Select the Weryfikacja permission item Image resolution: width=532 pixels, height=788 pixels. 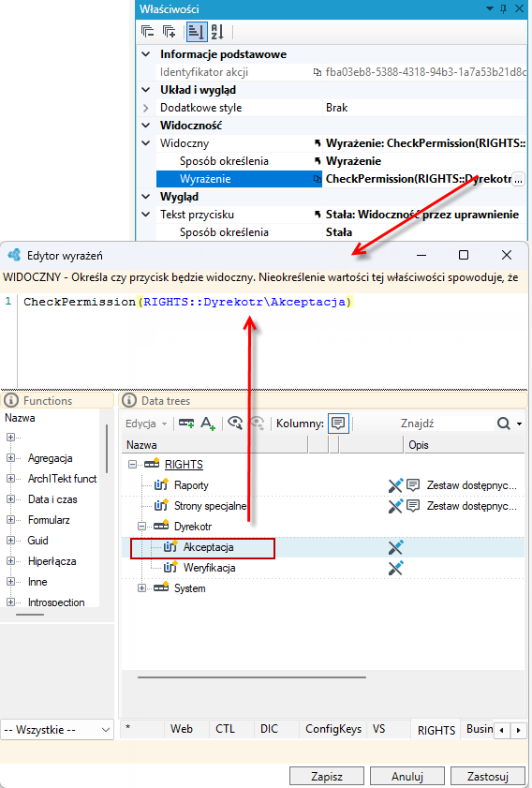209,568
